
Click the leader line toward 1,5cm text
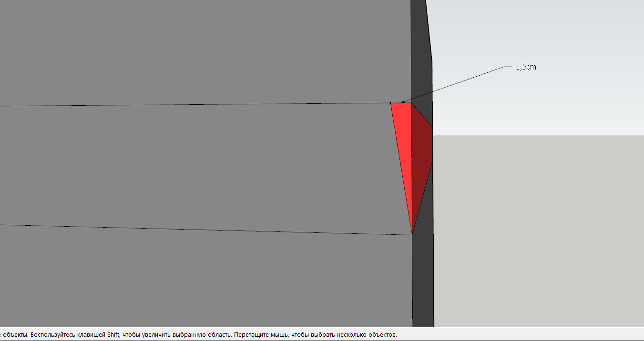coord(453,85)
